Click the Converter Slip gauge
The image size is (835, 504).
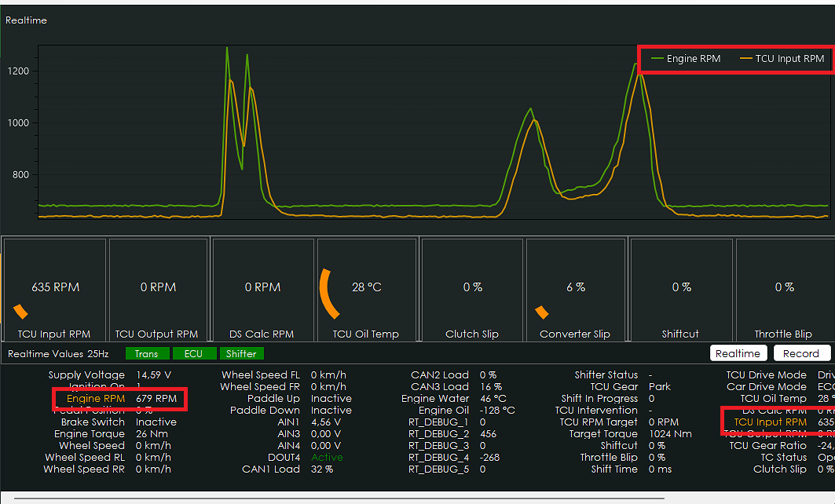pyautogui.click(x=576, y=290)
